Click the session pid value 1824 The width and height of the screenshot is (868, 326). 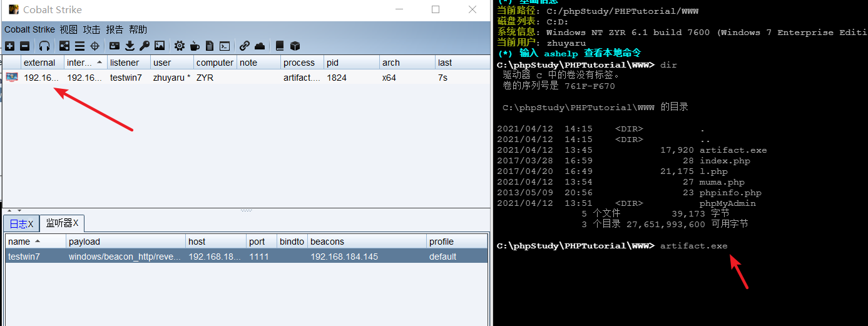pyautogui.click(x=337, y=78)
